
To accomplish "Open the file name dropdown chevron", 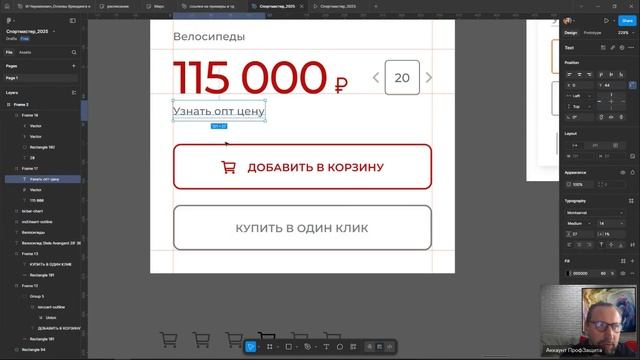I will 54,31.
